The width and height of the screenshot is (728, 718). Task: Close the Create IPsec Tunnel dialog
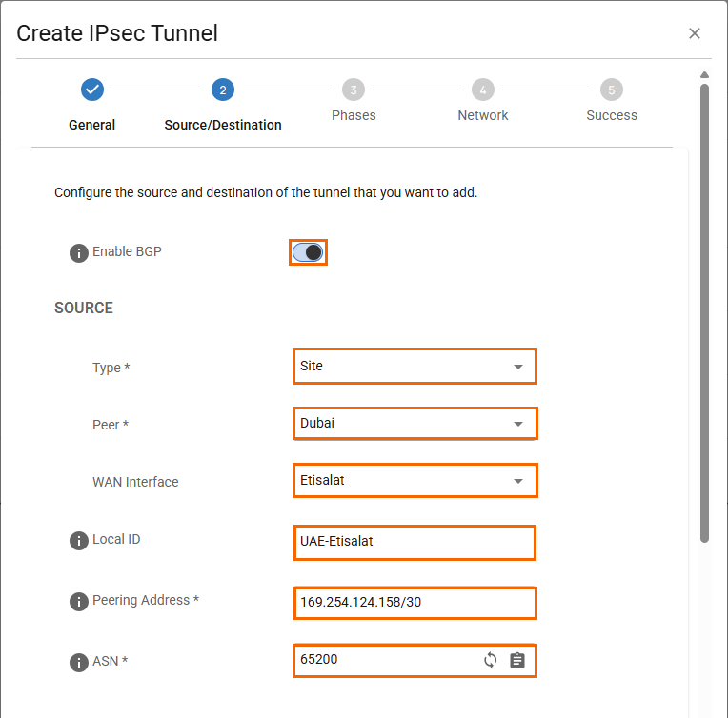[695, 33]
